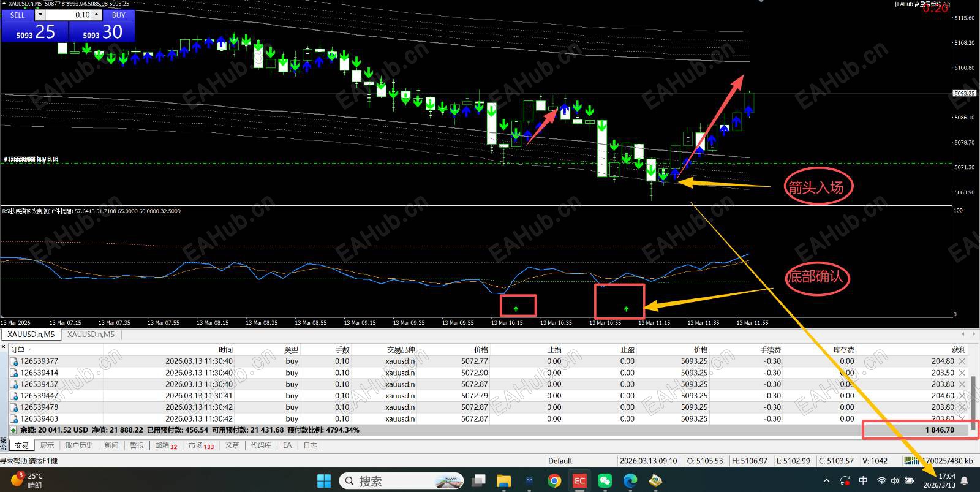Open the 市场 terminal tab
Screen dimensions: 980x492
pos(201,445)
